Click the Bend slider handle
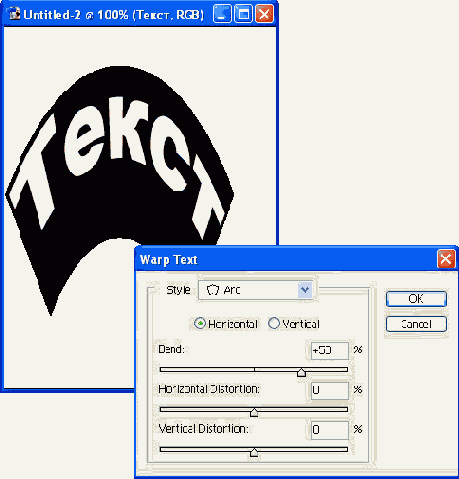The height and width of the screenshot is (479, 459). pos(301,372)
